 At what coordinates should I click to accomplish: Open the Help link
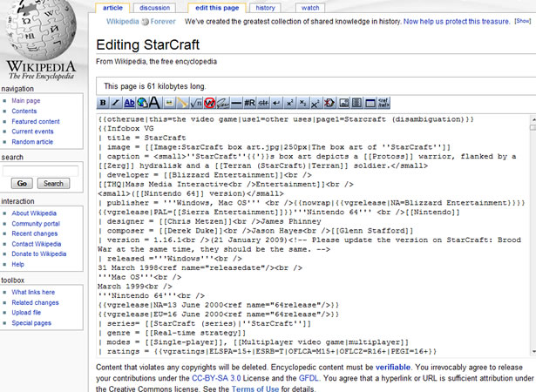click(x=17, y=264)
